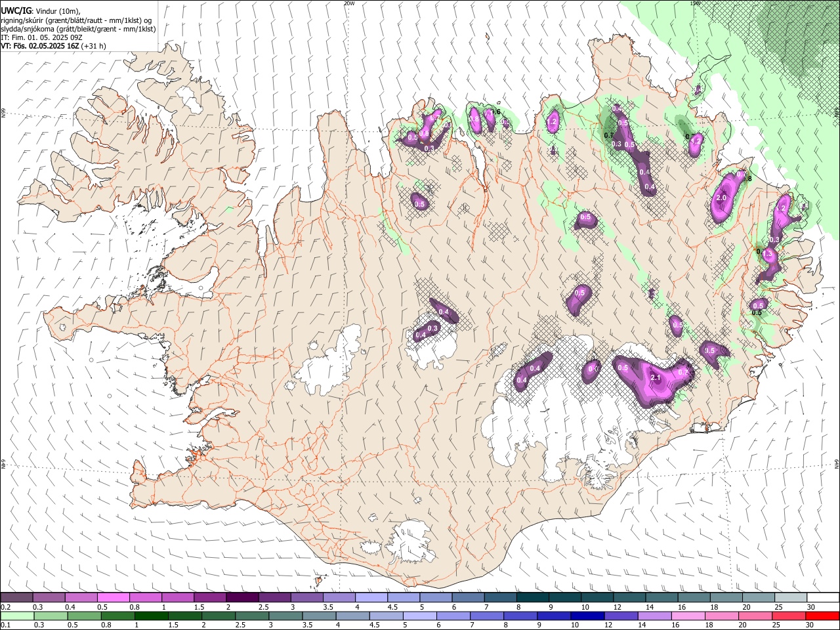Viewport: 840px width, 630px height.
Task: Click the 2.1 snowfall value on the map
Action: click(x=655, y=378)
